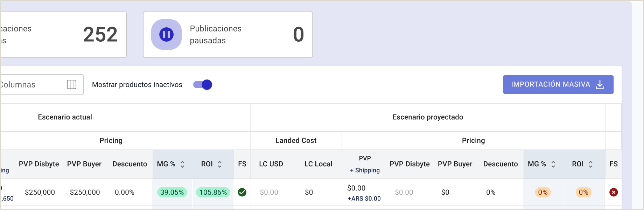The image size is (644, 210).
Task: Click the projected 0% Descuento cell
Action: [491, 192]
